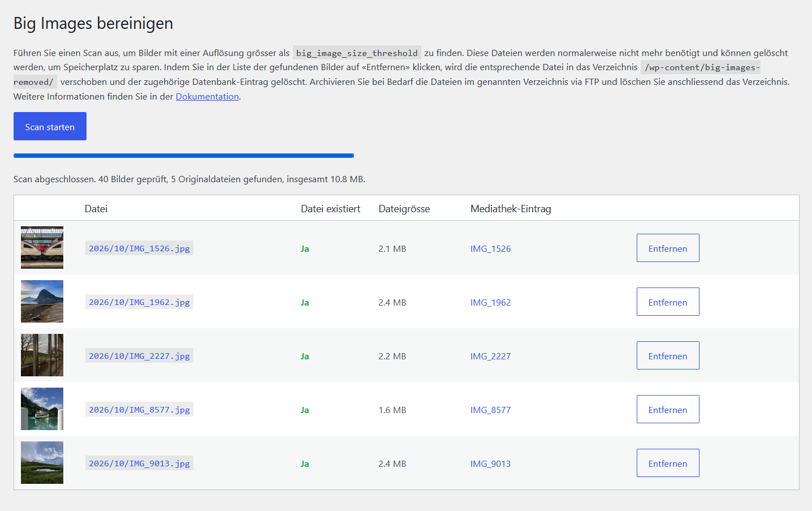Open media library entry IMG_1962

490,302
